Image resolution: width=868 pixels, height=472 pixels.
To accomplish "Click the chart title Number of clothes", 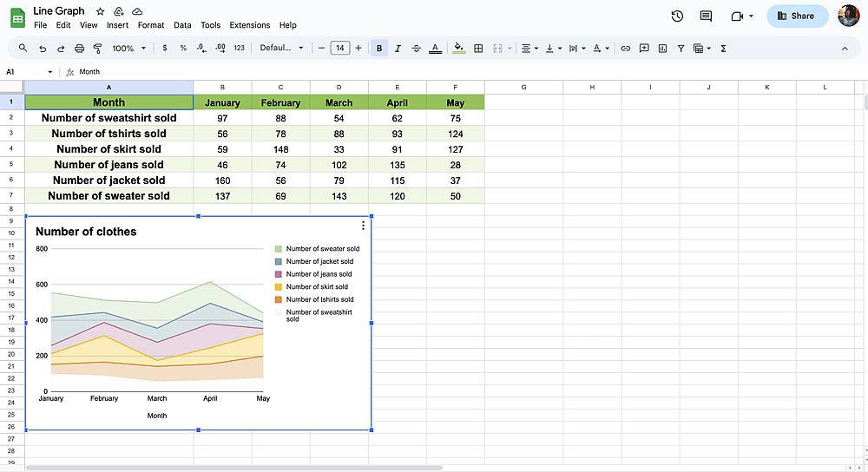I will click(86, 232).
